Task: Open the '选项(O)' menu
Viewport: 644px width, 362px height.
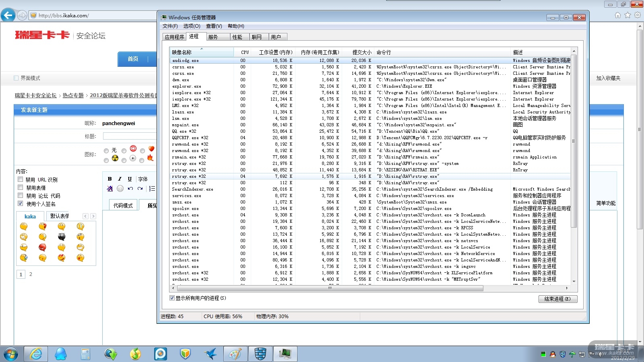Action: coord(192,26)
